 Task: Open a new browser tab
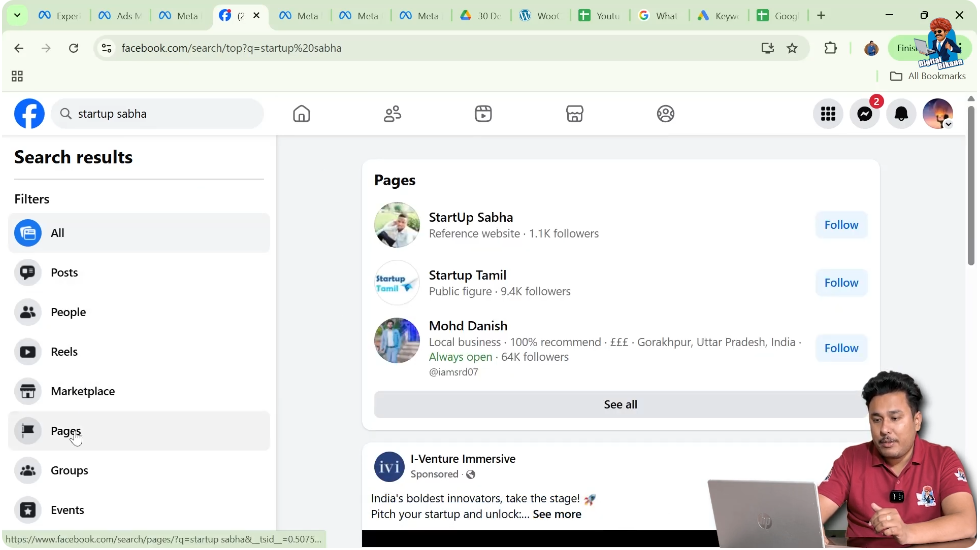(x=821, y=15)
